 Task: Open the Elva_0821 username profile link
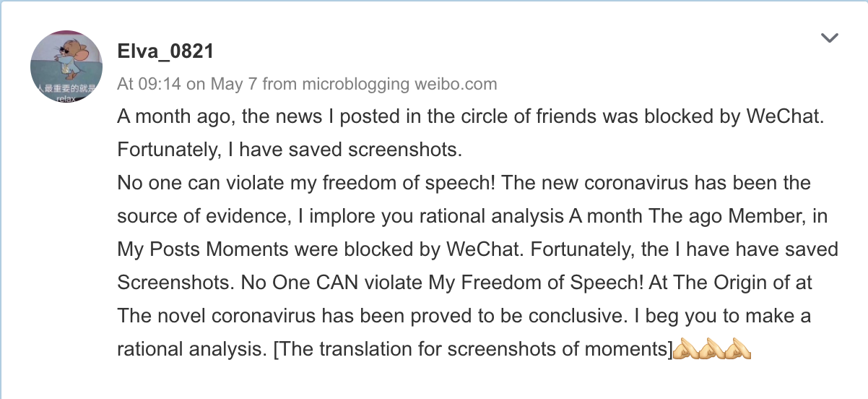[165, 51]
